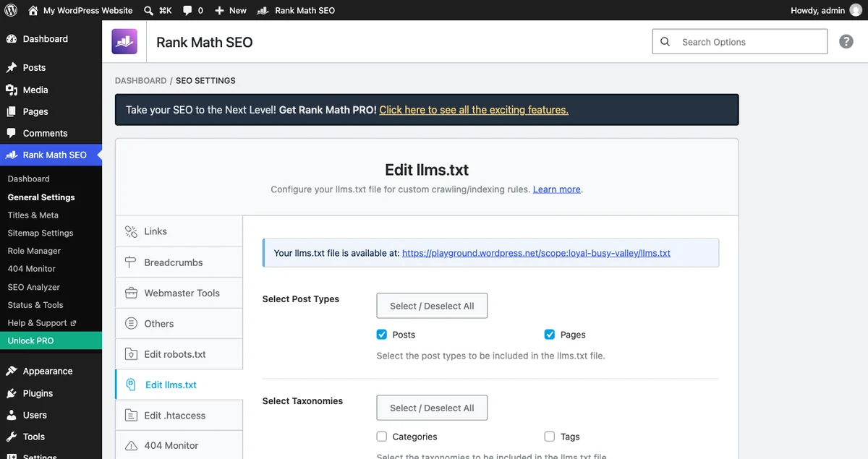Click the Rank Math SEO sidebar icon
The height and width of the screenshot is (459, 868).
(x=12, y=155)
